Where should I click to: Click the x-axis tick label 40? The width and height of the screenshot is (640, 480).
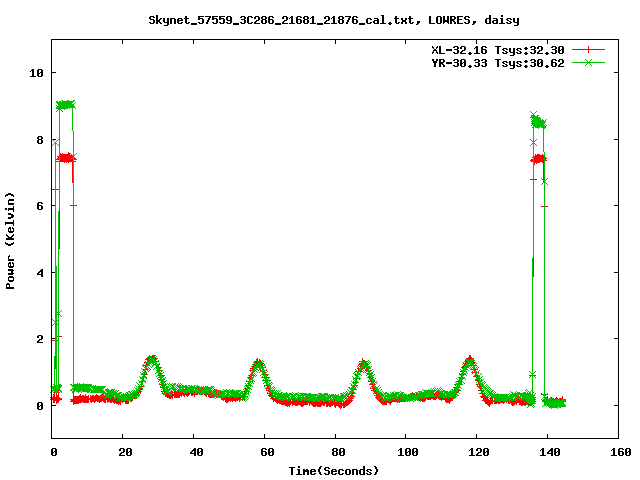[x=194, y=453]
